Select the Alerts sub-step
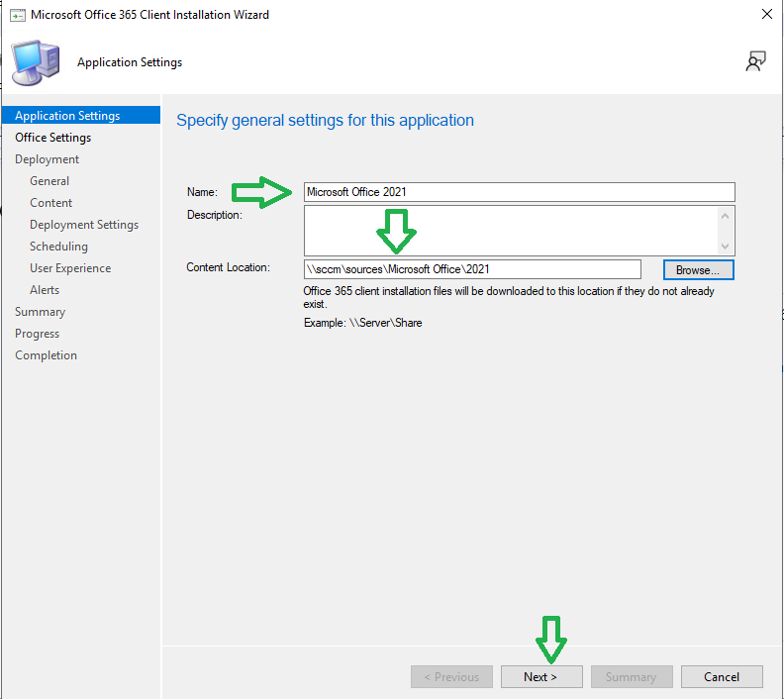784x699 pixels. pos(45,290)
